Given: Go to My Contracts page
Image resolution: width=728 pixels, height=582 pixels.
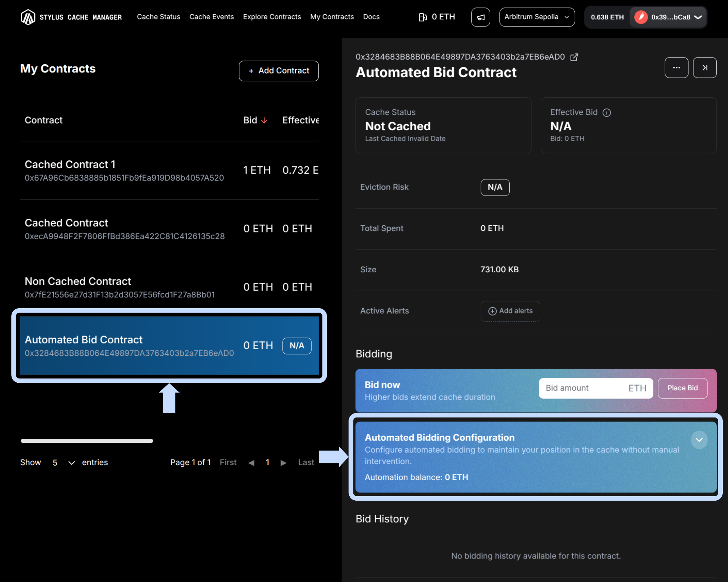Looking at the screenshot, I should 332,17.
